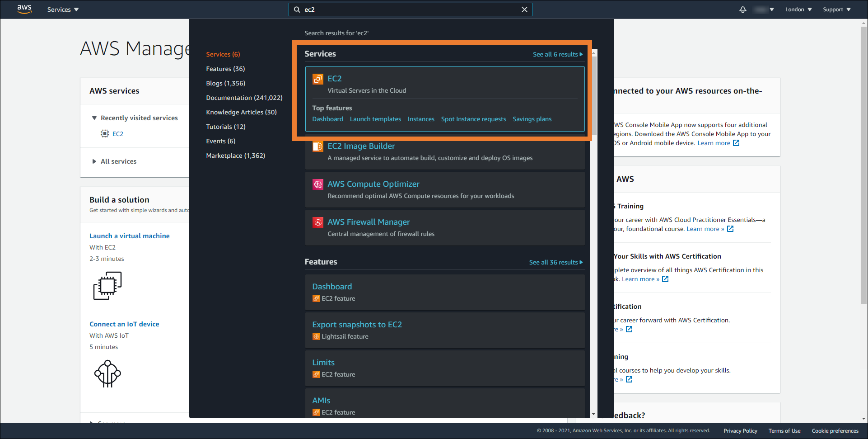Click the EC2 service orange icon
This screenshot has width=868, height=439.
[318, 79]
